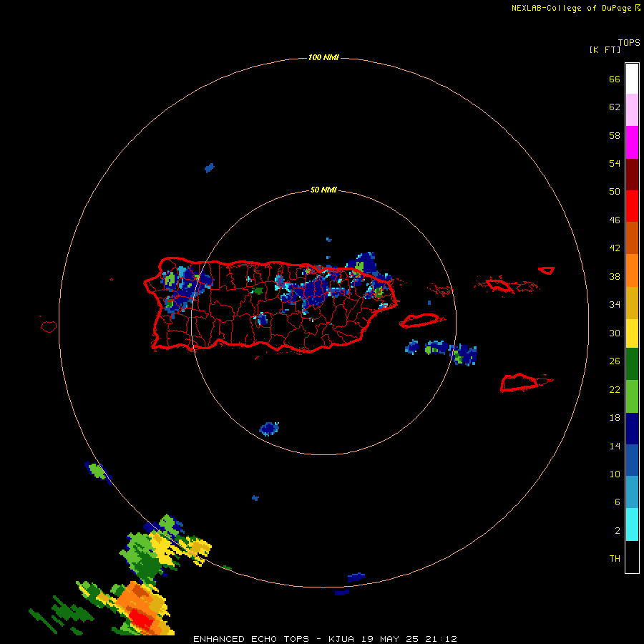This screenshot has width=644, height=644.
Task: Click the legend value 6
Action: 618,502
